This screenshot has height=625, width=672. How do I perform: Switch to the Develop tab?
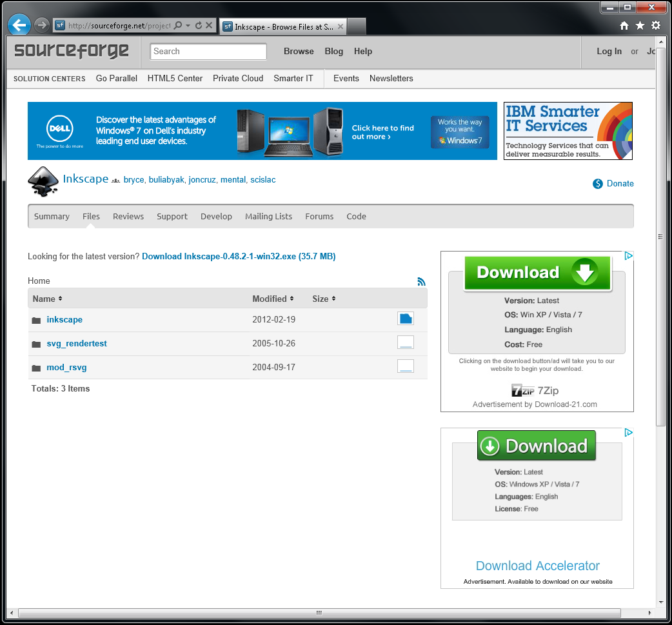click(x=216, y=217)
